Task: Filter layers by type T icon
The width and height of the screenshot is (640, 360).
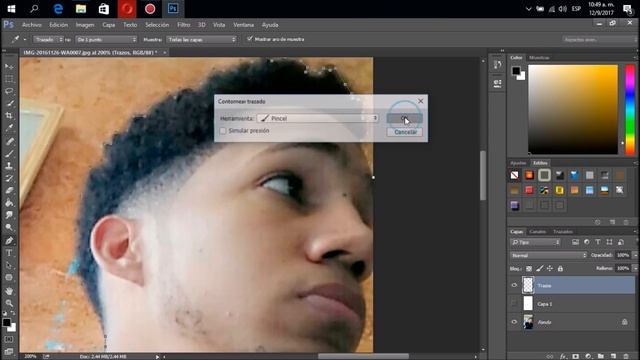Action: point(598,242)
